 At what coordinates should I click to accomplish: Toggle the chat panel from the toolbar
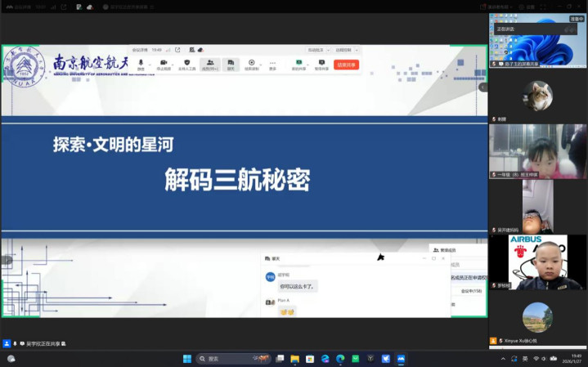tap(231, 65)
